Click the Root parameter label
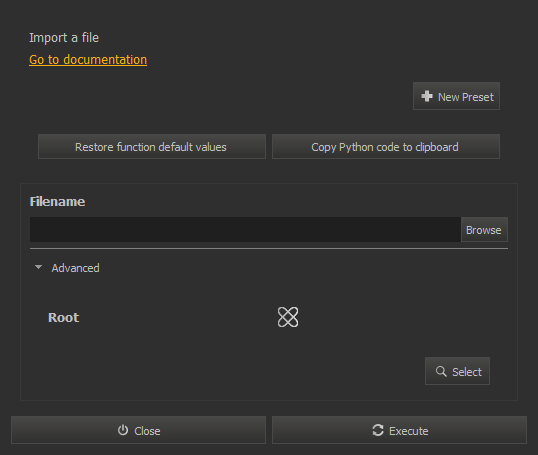The width and height of the screenshot is (538, 455). point(63,317)
